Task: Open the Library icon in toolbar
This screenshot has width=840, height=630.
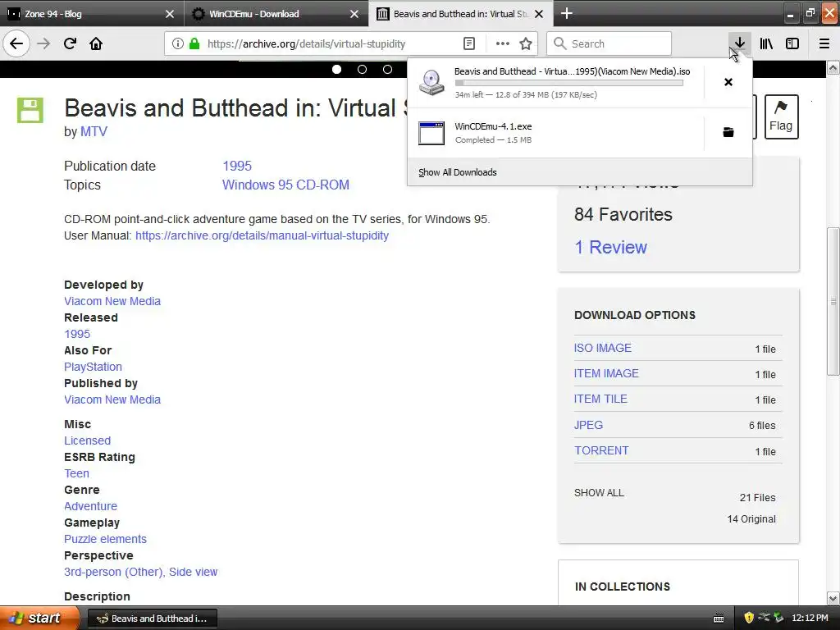Action: point(766,43)
